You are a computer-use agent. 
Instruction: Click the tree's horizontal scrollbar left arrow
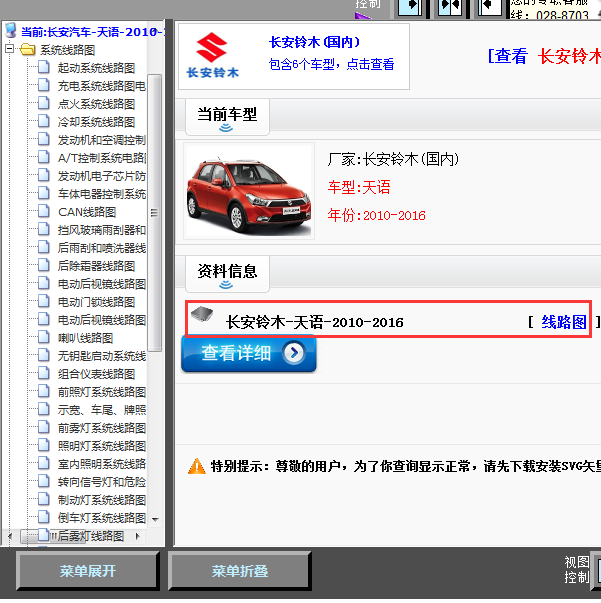point(10,536)
